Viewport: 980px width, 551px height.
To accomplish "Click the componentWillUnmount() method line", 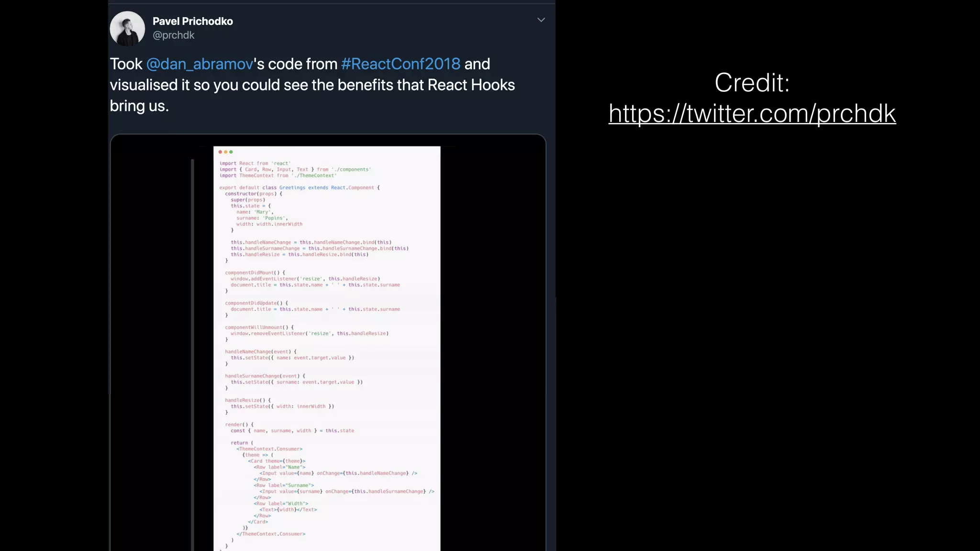I will (259, 328).
